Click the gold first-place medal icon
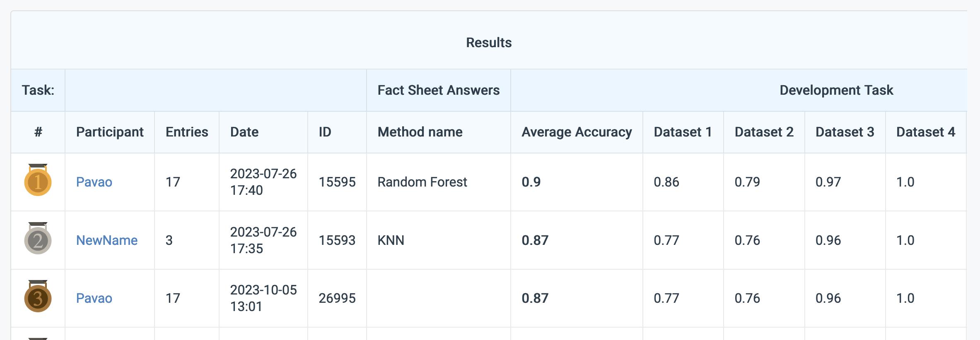980x340 pixels. click(x=38, y=180)
